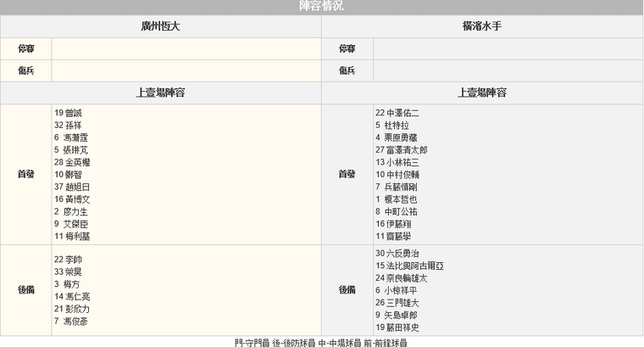Select player 22 中澤佑二
644x347 pixels.
397,113
